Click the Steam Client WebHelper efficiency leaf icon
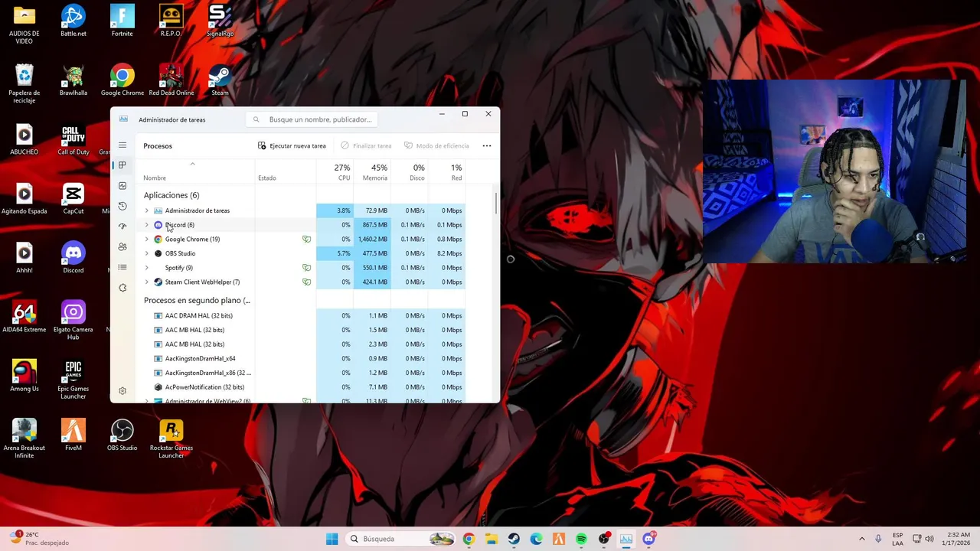The width and height of the screenshot is (980, 551). pyautogui.click(x=306, y=282)
